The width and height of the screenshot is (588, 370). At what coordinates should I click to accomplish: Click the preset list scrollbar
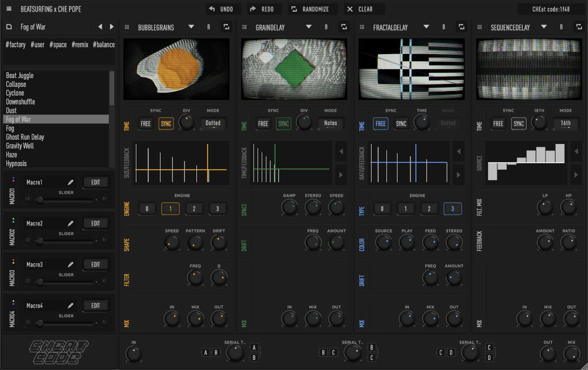[112, 88]
